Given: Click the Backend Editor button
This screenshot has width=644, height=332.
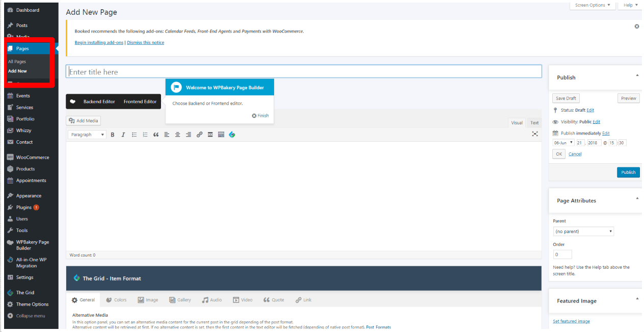Looking at the screenshot, I should coord(99,101).
